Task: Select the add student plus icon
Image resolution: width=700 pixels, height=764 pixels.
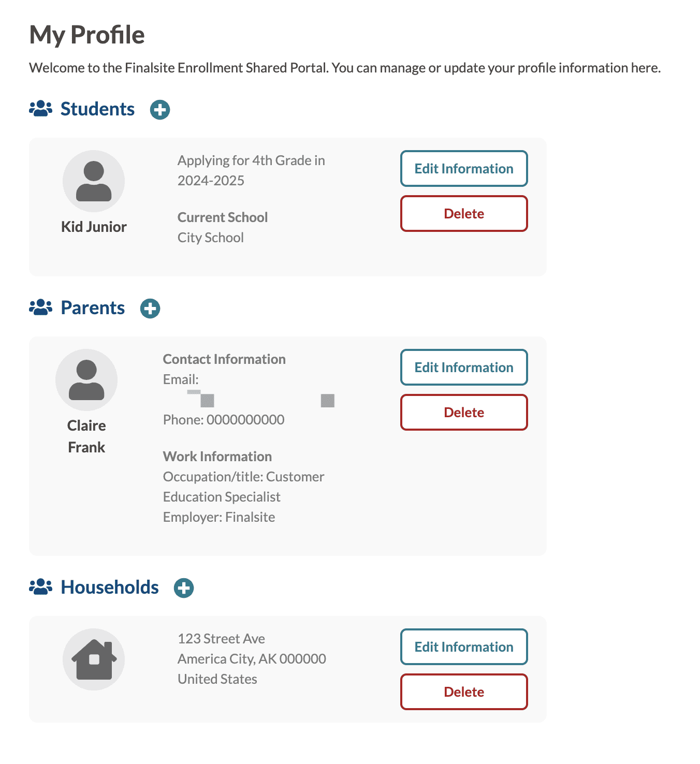Action: pyautogui.click(x=159, y=109)
